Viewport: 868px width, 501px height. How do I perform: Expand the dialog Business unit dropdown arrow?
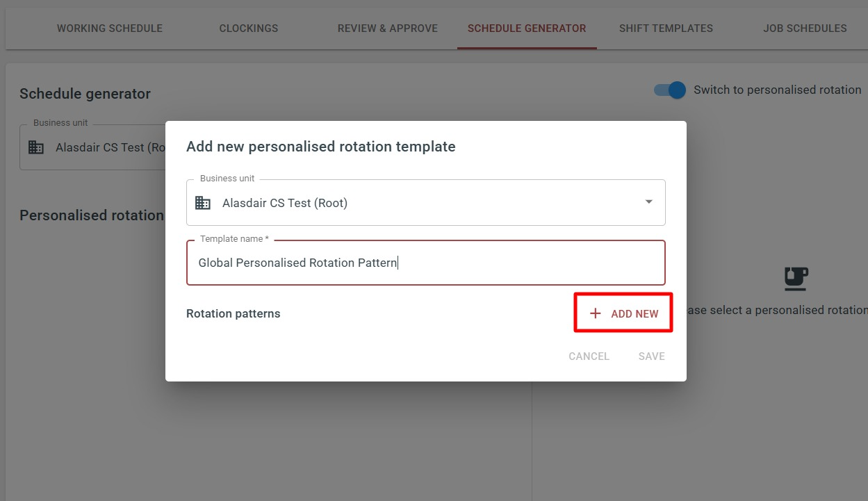(649, 202)
